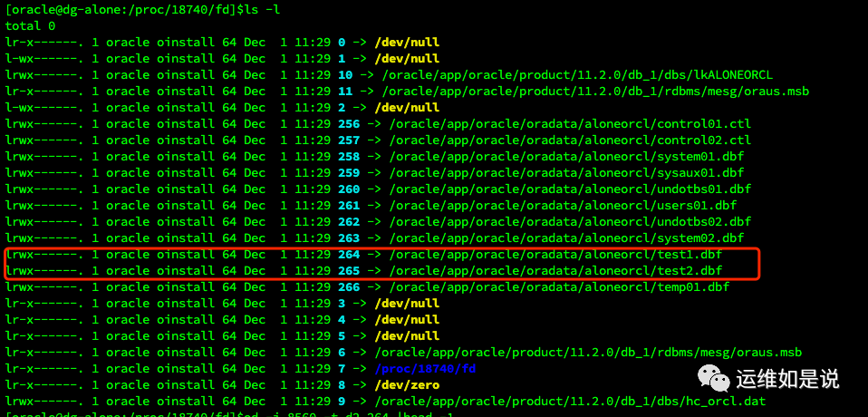Image resolution: width=868 pixels, height=417 pixels.
Task: Select the test2.dbf file path
Action: [x=555, y=271]
